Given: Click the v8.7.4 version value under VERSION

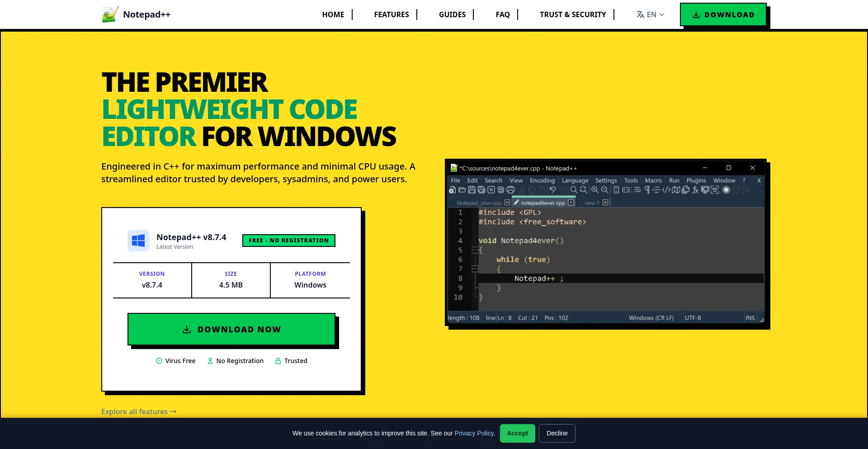Looking at the screenshot, I should point(152,285).
